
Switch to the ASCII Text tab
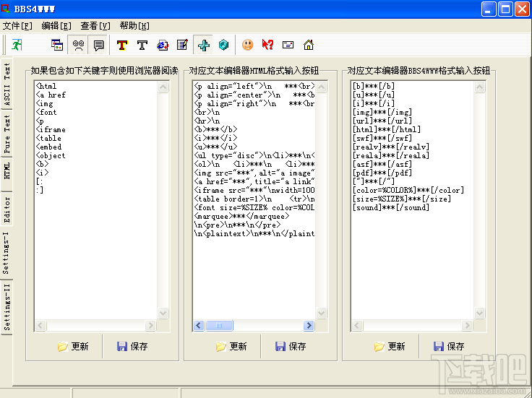(7, 84)
